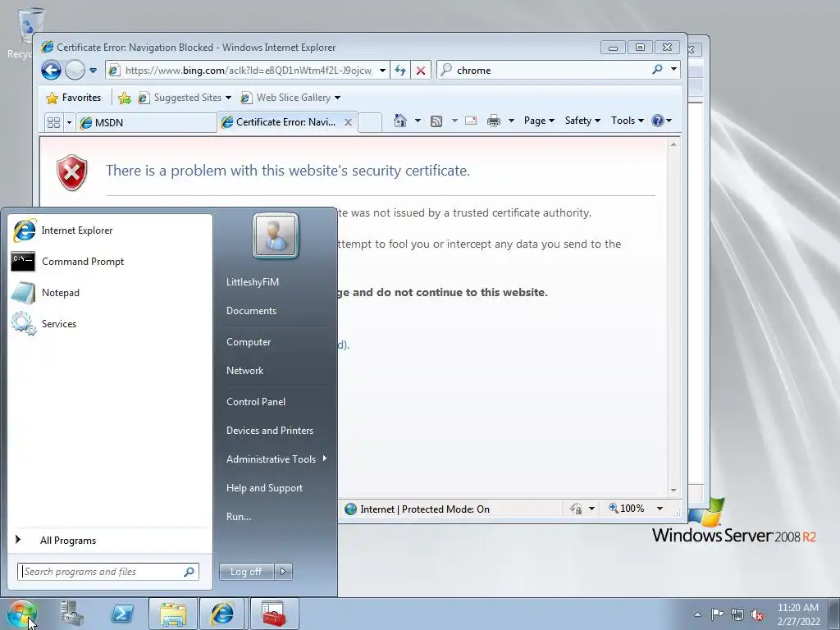Click the red toolbox taskbar icon

click(x=274, y=614)
